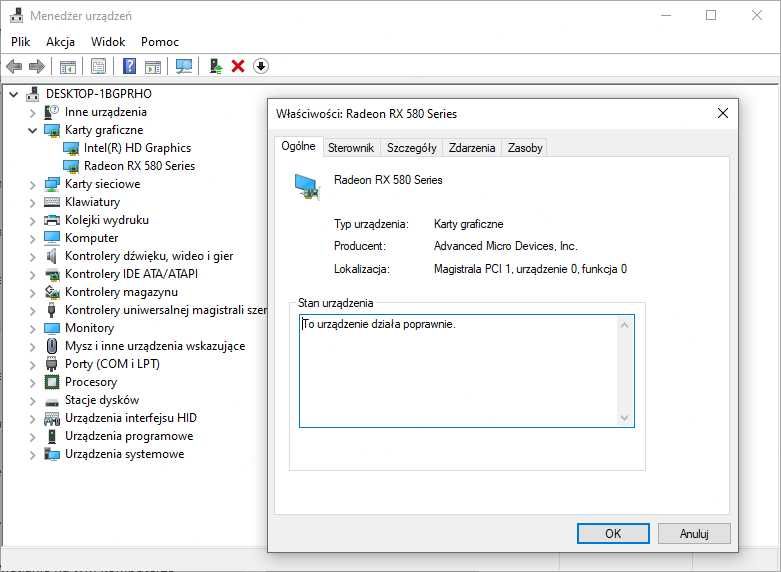Close the Radeon RX 580 properties dialog
781x572 pixels.
(723, 113)
